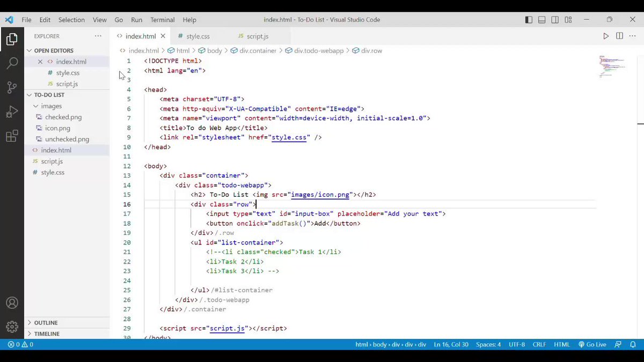
Task: Click the code minimap preview
Action: coord(612,66)
